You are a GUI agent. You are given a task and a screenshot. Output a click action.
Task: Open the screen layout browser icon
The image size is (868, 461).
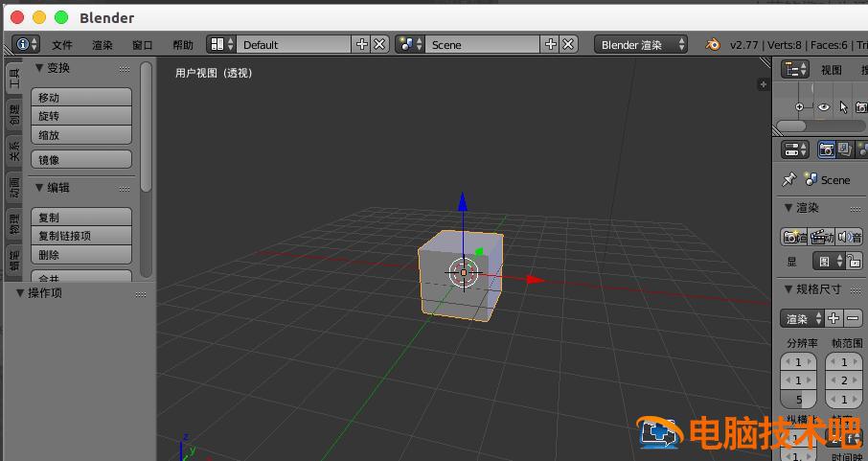click(221, 44)
